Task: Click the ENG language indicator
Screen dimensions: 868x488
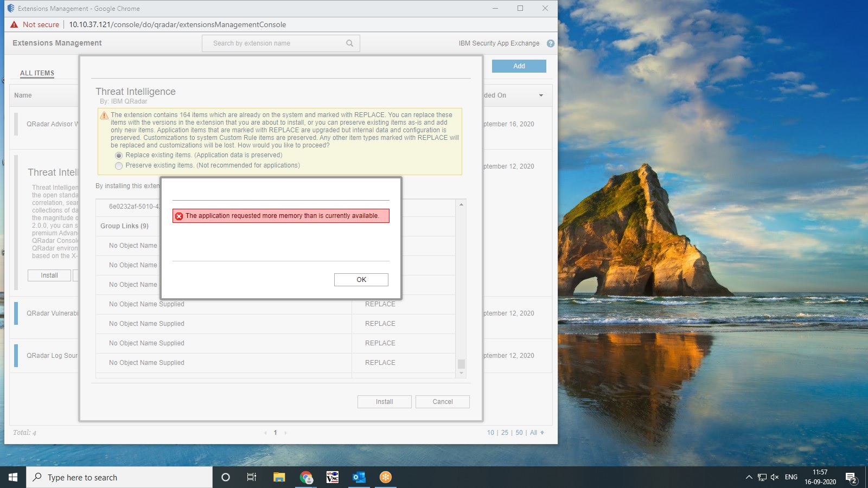Action: 791,477
